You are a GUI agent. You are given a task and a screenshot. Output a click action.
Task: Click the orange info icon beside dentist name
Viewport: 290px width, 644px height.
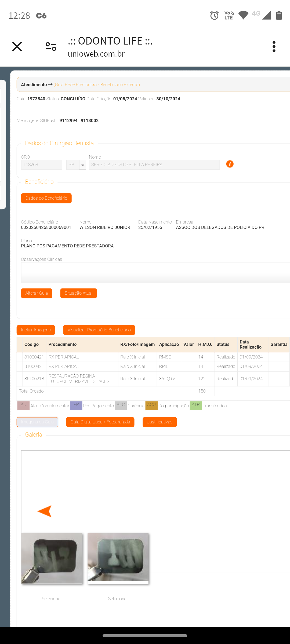230,164
